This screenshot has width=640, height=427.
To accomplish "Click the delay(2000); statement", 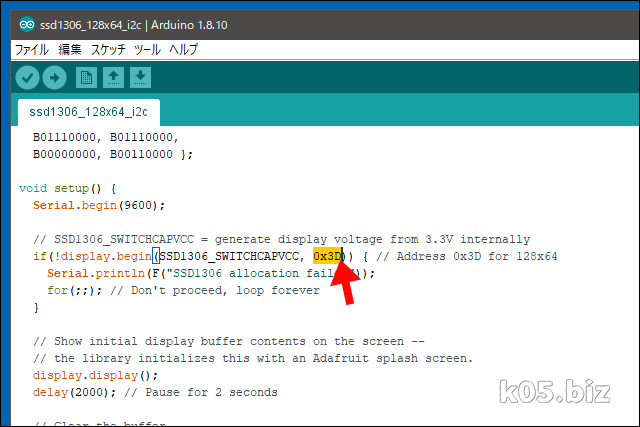I will tap(74, 392).
